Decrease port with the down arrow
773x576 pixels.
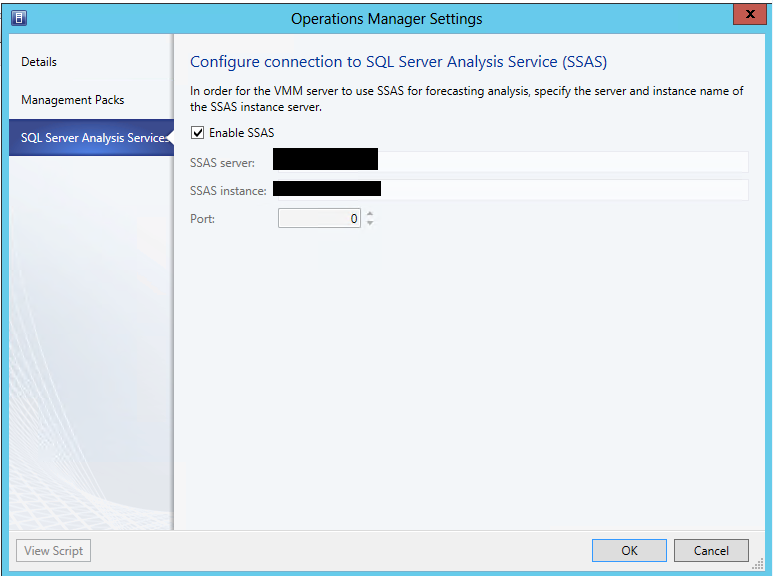coord(370,223)
